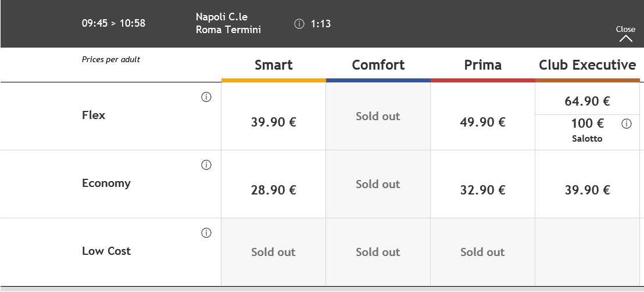Click the Smart column header
The height and width of the screenshot is (292, 644).
point(274,65)
